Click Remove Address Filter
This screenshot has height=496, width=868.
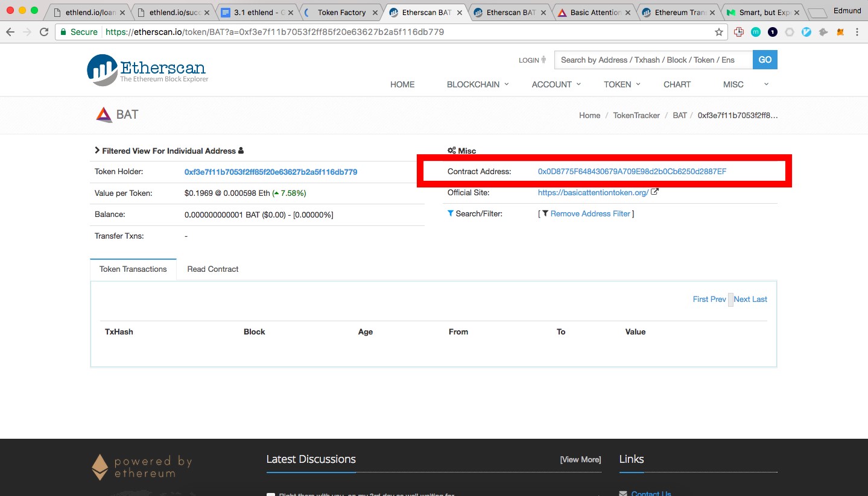[x=590, y=214]
